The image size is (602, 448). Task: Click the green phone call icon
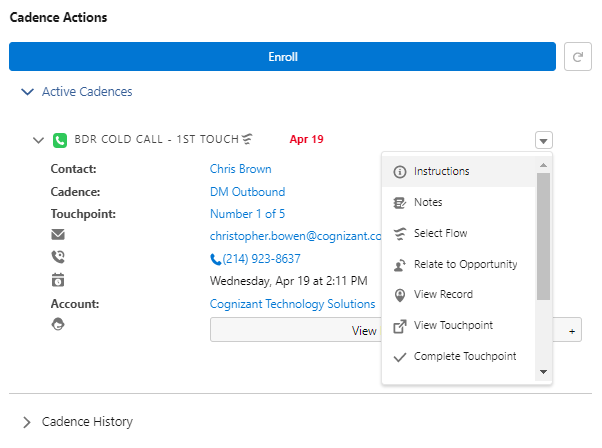click(x=60, y=140)
